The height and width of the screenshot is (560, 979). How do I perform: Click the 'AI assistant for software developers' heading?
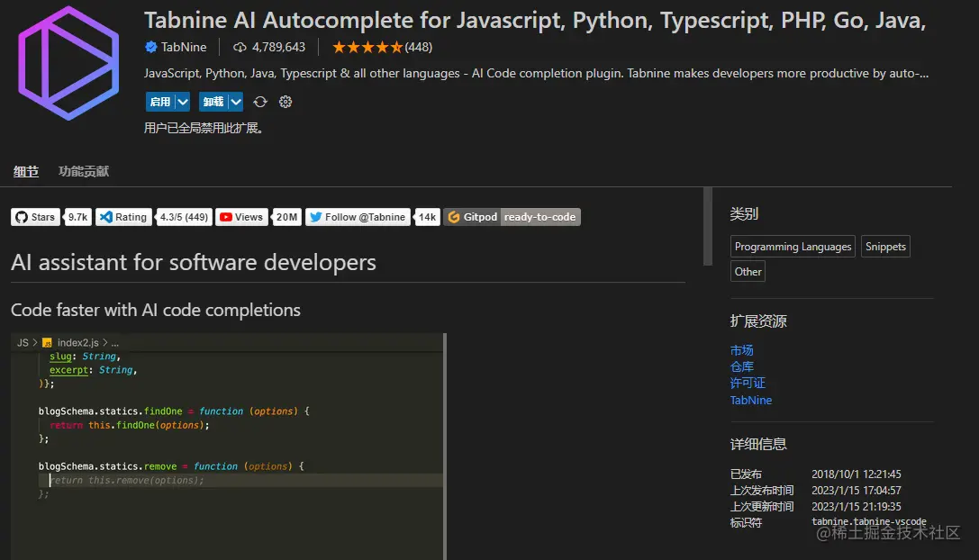click(x=194, y=262)
